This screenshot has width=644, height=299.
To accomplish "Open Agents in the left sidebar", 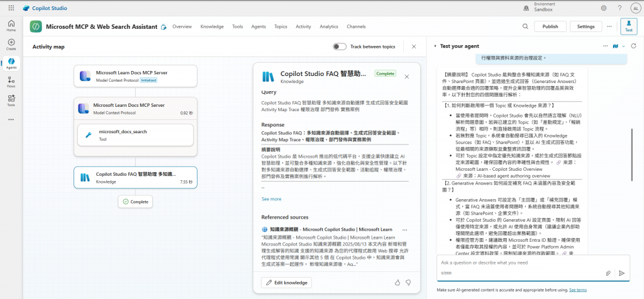I will (x=11, y=63).
